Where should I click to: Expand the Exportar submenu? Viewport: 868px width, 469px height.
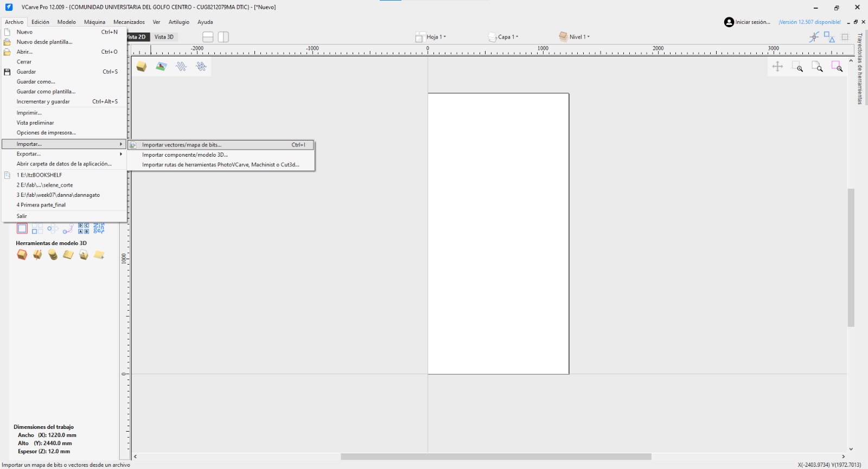65,154
